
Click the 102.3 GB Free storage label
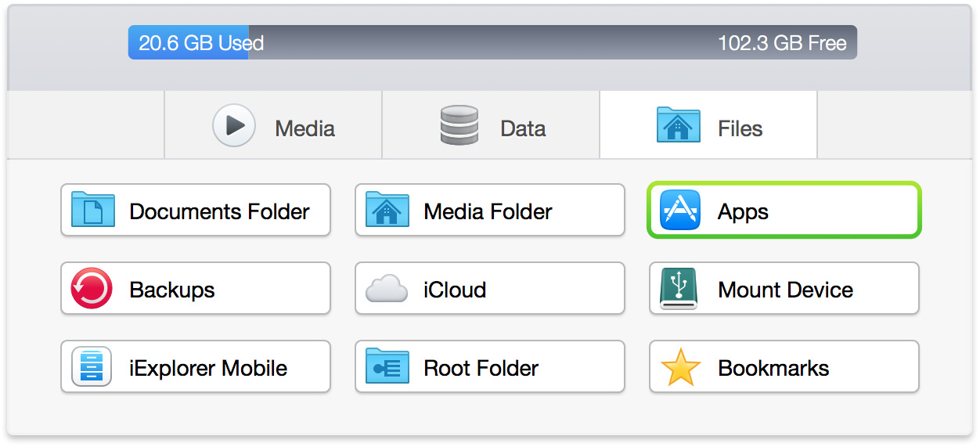(781, 42)
